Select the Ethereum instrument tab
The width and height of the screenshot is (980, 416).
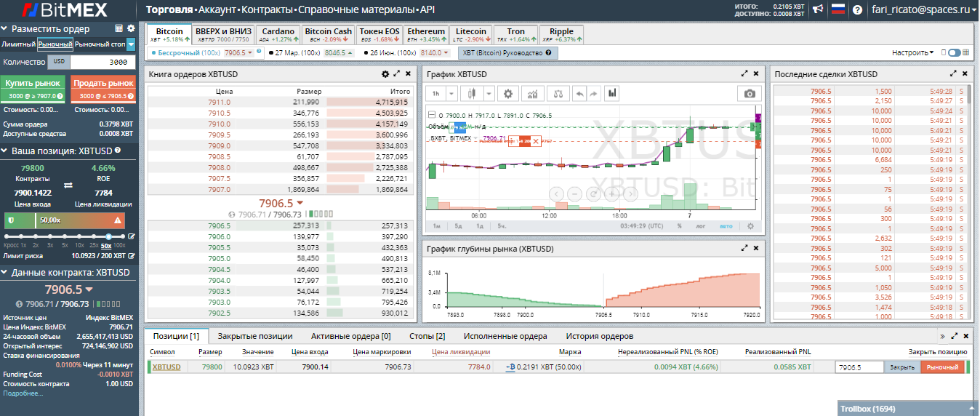click(426, 35)
